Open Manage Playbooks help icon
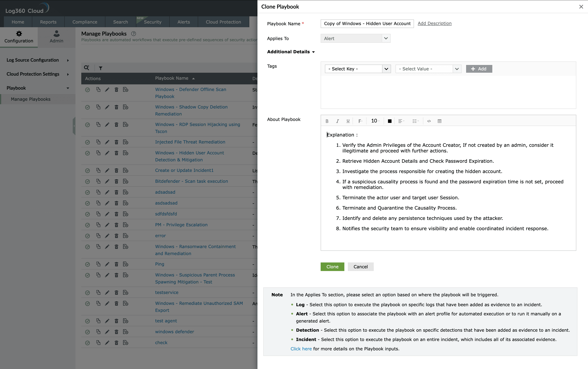588x369 pixels. coord(134,34)
